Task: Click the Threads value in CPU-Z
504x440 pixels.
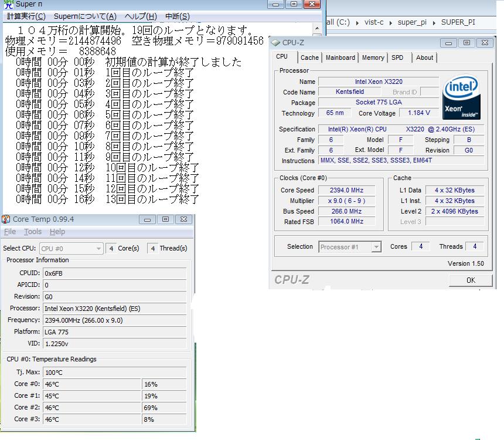Action: pyautogui.click(x=475, y=246)
